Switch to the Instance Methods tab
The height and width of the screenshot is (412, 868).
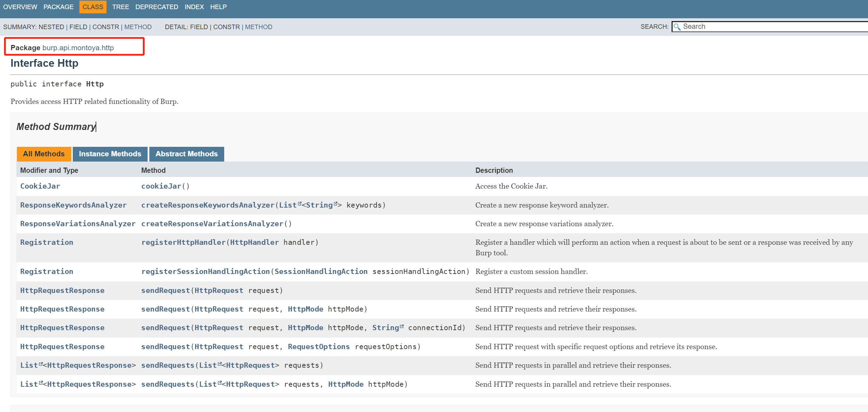[110, 154]
